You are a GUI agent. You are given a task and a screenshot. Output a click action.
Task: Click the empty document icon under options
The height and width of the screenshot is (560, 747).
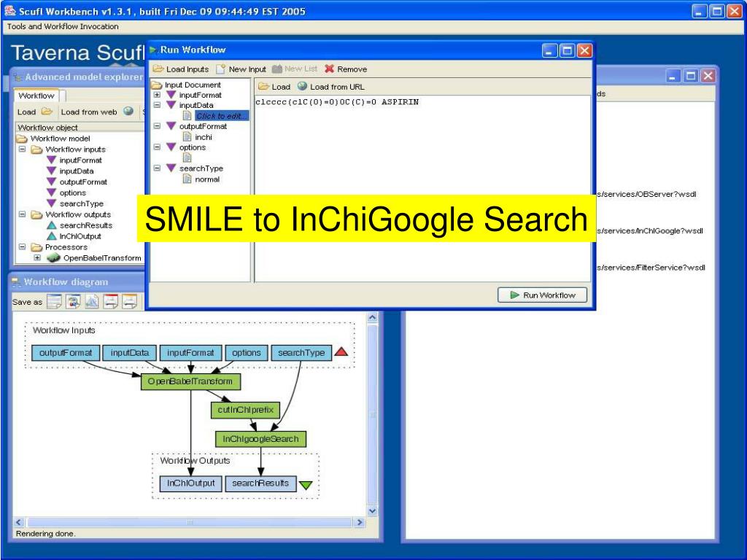187,157
